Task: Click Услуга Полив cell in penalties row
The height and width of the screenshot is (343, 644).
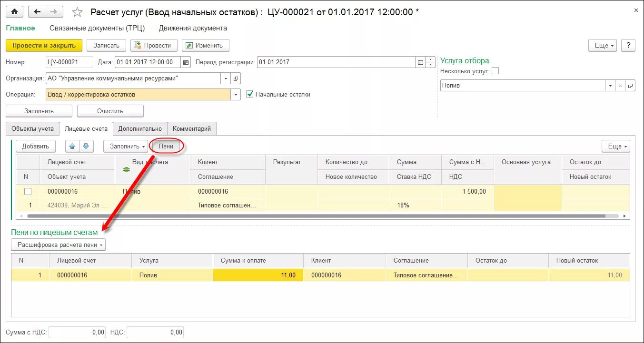Action: point(172,275)
